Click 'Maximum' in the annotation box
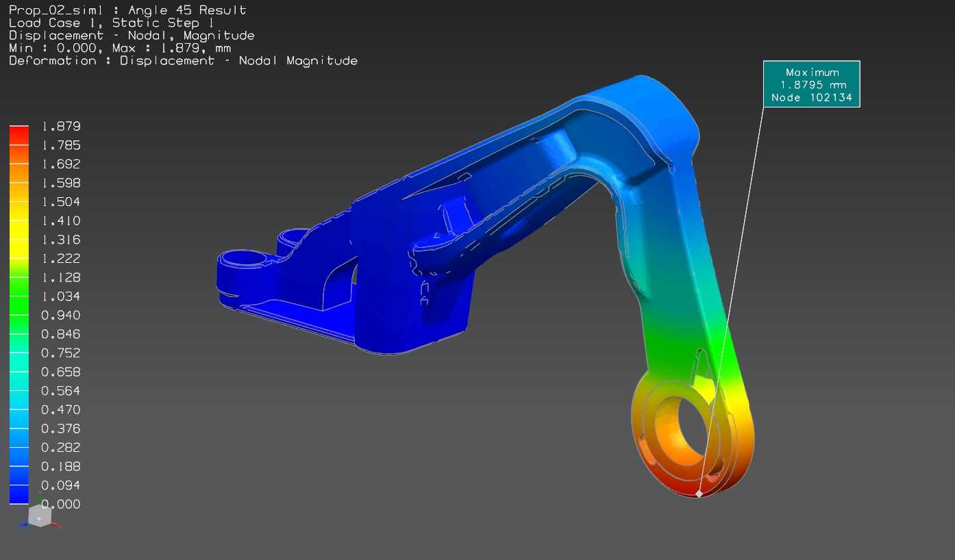This screenshot has width=955, height=560. tap(813, 72)
